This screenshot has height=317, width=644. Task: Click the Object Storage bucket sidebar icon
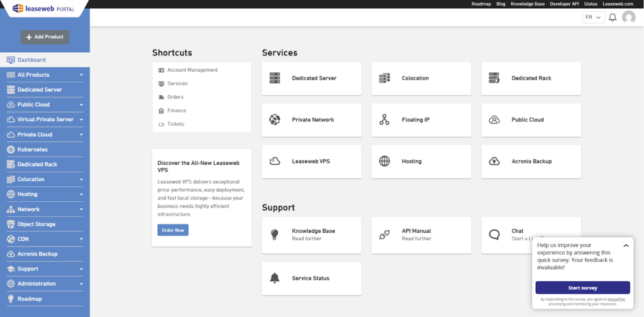pyautogui.click(x=11, y=224)
